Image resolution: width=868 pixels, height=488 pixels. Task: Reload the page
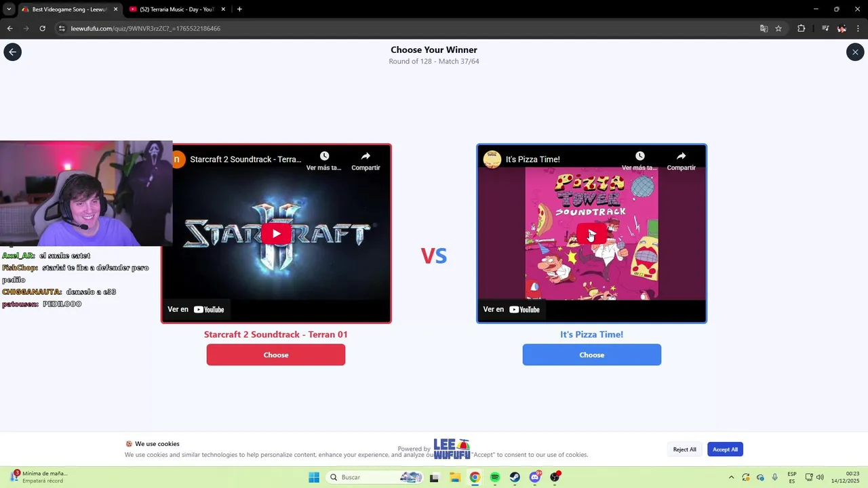point(42,28)
